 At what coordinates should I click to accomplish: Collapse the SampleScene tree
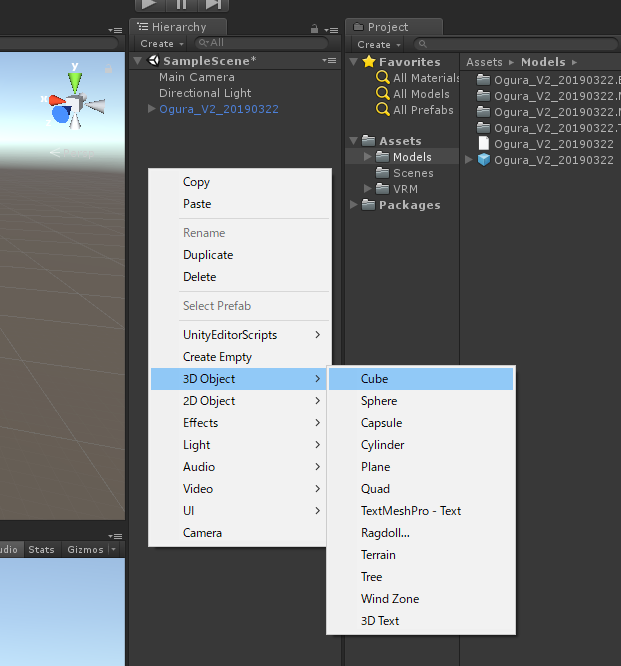click(138, 61)
